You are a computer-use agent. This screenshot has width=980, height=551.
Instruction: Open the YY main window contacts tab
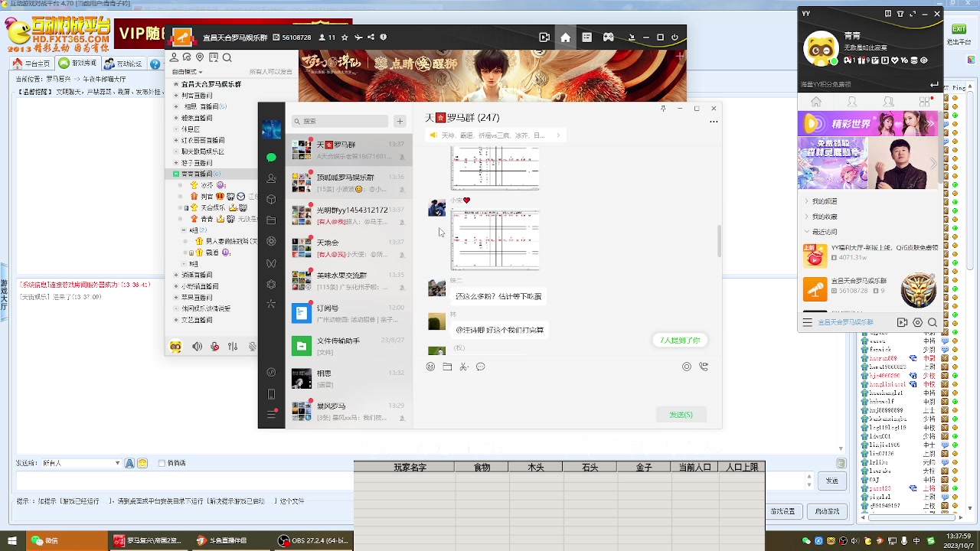[x=852, y=102]
